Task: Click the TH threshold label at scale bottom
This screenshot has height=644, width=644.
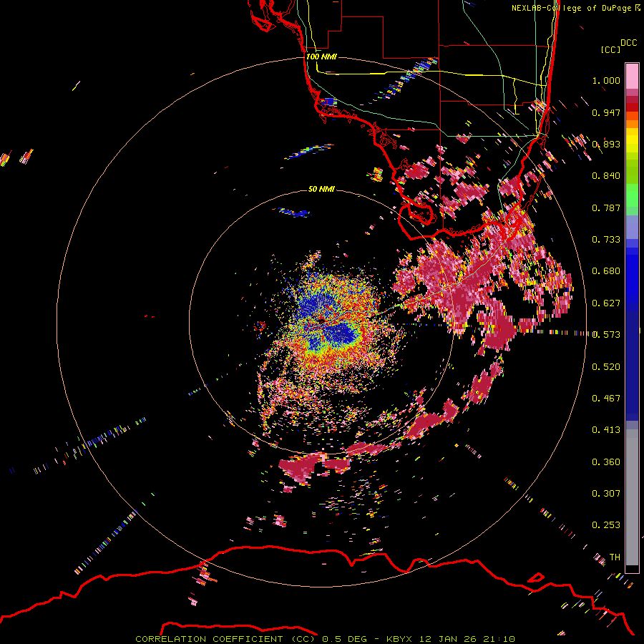Action: pyautogui.click(x=615, y=557)
